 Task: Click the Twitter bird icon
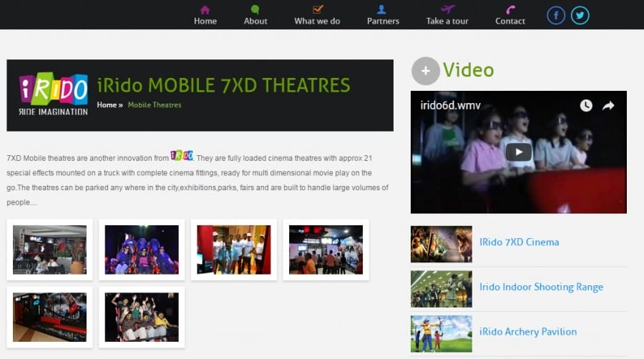coord(580,15)
